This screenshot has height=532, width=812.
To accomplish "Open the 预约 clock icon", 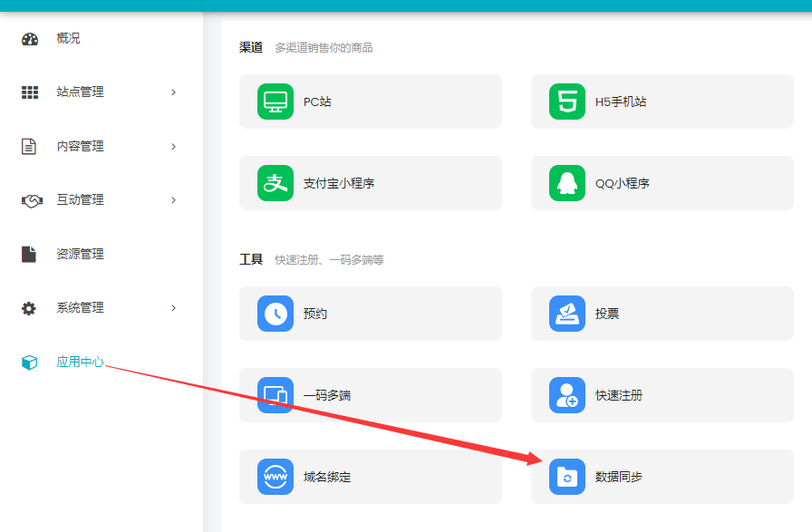I will [x=275, y=314].
